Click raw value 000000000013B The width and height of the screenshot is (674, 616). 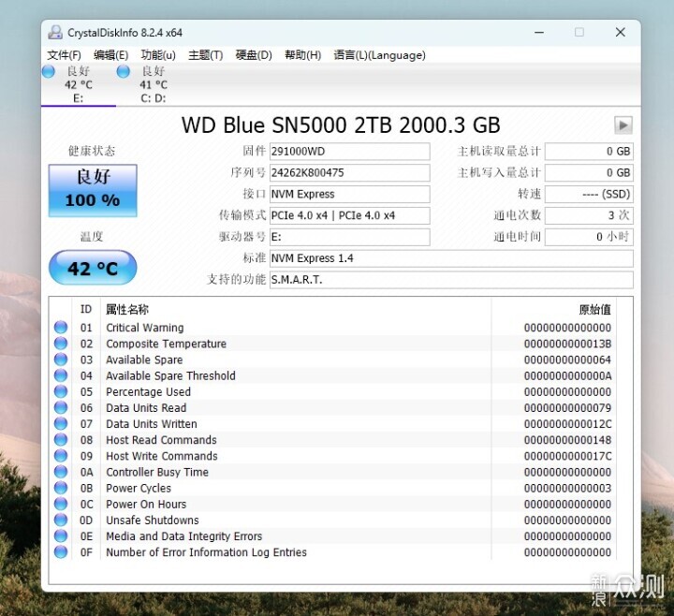(567, 344)
